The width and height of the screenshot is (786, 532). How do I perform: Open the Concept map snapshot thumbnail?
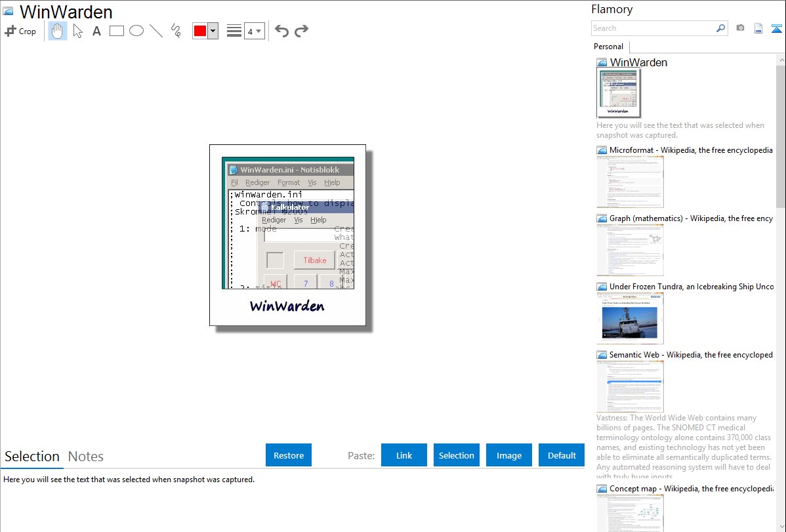630,514
